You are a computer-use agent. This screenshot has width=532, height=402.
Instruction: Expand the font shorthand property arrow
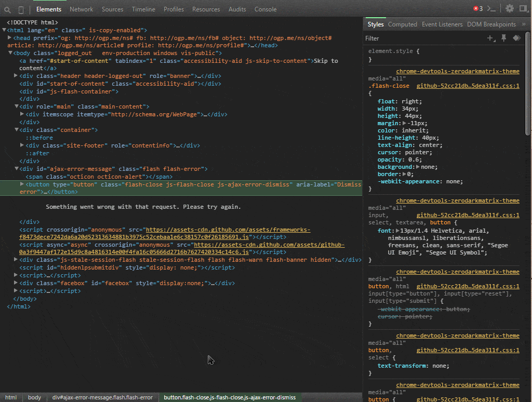tap(396, 230)
